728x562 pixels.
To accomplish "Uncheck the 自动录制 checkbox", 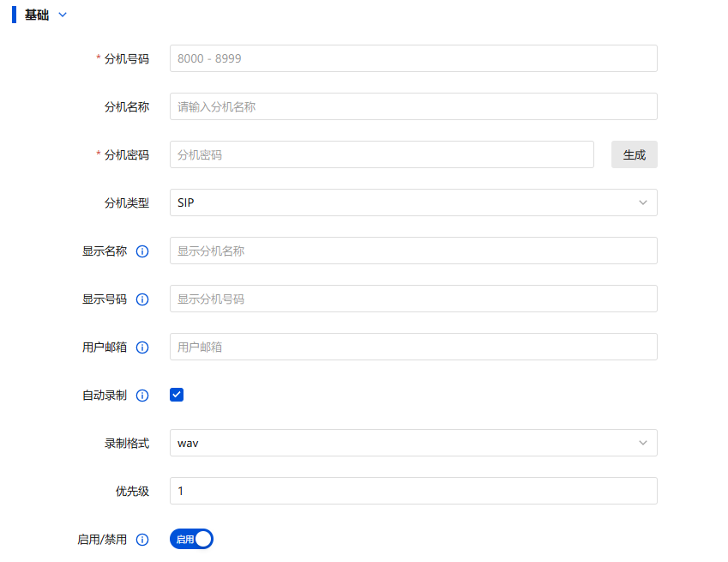I will (177, 395).
